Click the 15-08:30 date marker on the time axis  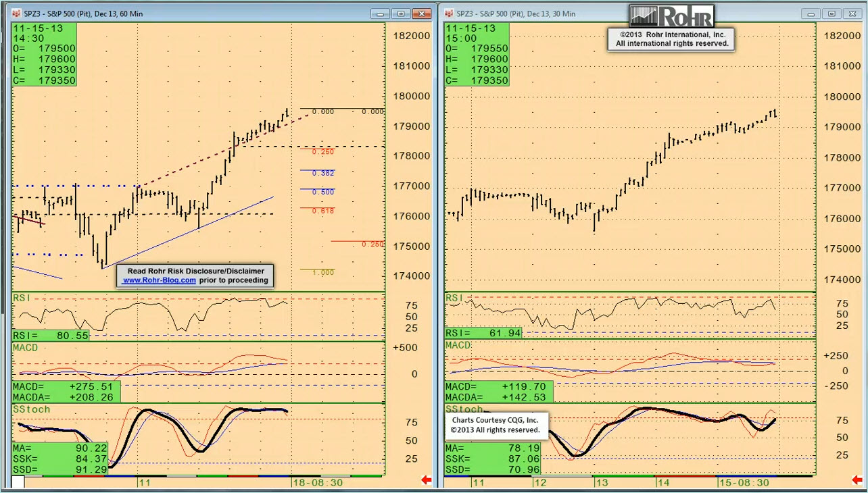744,483
